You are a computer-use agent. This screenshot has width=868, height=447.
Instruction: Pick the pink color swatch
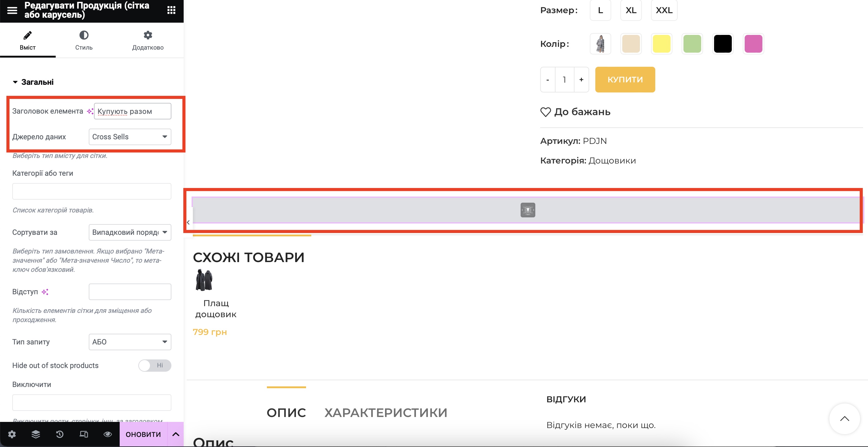pos(754,44)
